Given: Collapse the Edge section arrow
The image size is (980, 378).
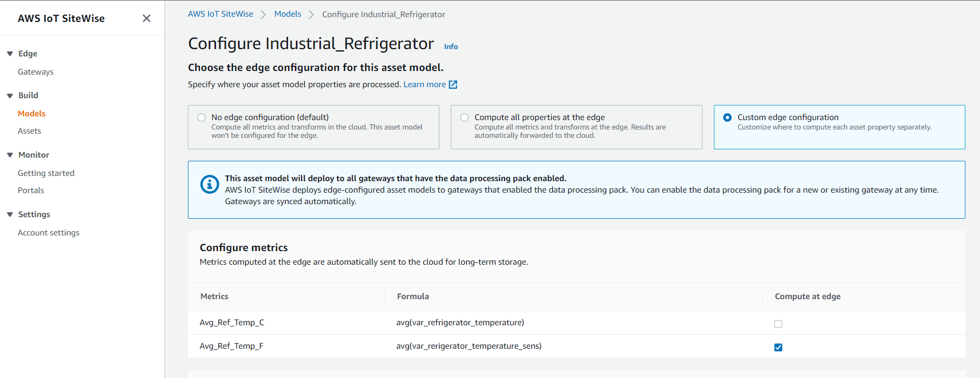Looking at the screenshot, I should point(10,54).
